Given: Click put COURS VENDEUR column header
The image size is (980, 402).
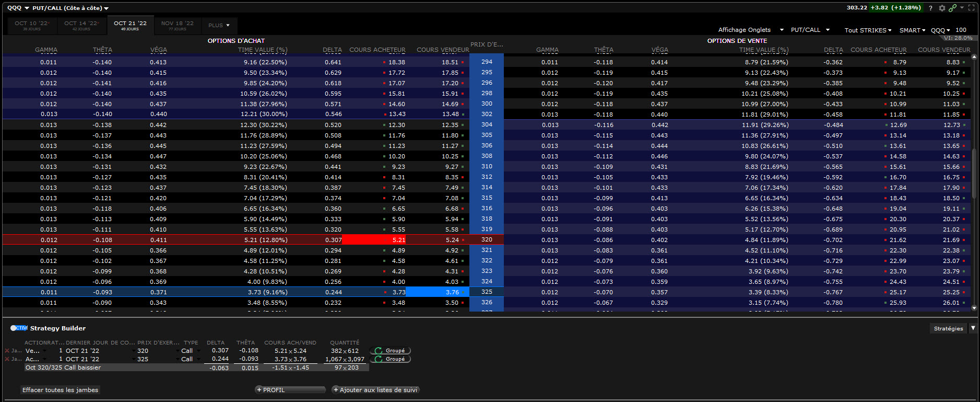Looking at the screenshot, I should point(944,50).
